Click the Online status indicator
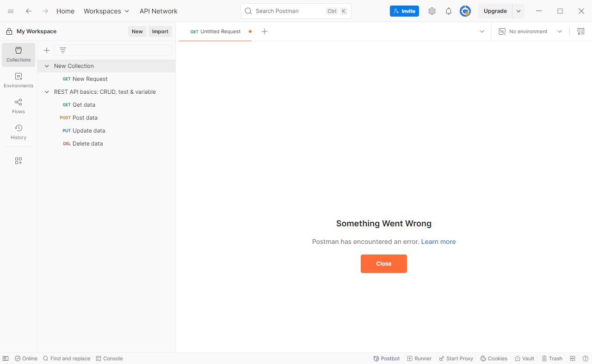The height and width of the screenshot is (364, 592). [x=26, y=358]
